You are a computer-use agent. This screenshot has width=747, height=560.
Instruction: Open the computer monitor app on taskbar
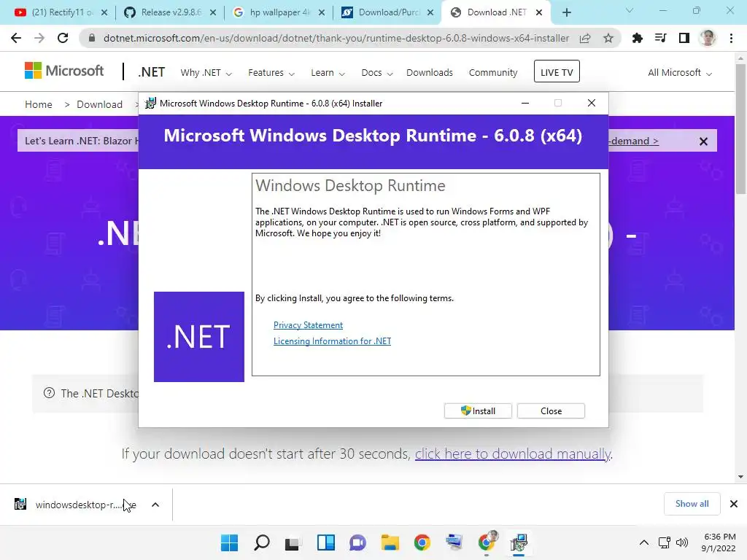pos(454,542)
